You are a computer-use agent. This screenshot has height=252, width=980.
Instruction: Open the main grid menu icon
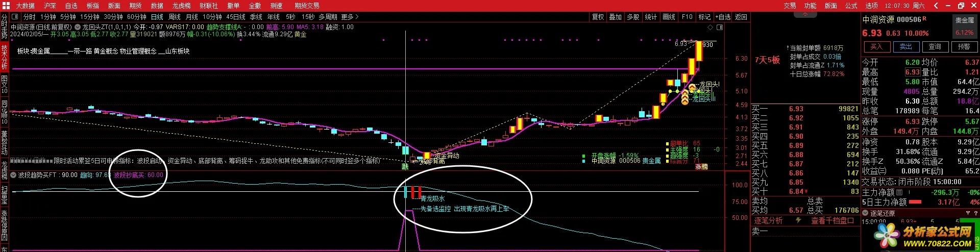(x=6, y=6)
